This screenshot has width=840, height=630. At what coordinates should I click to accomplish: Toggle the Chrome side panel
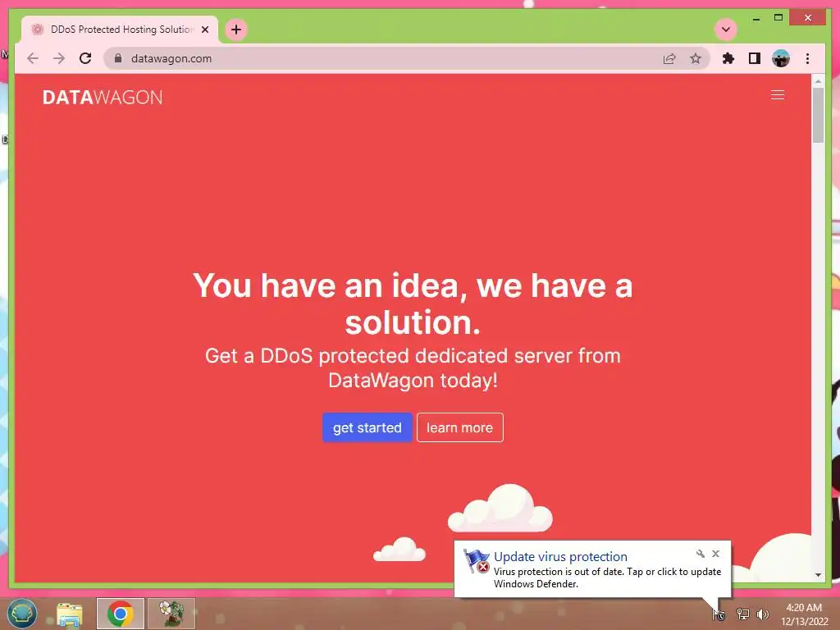pyautogui.click(x=755, y=58)
